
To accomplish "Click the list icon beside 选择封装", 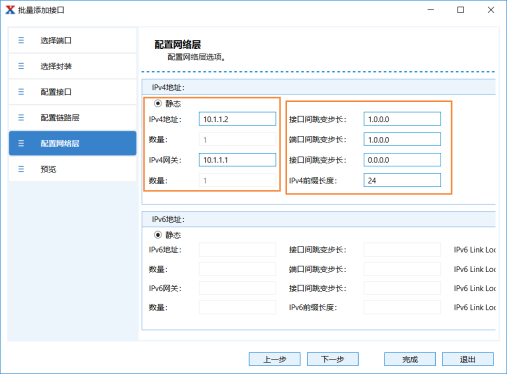I will coord(21,66).
